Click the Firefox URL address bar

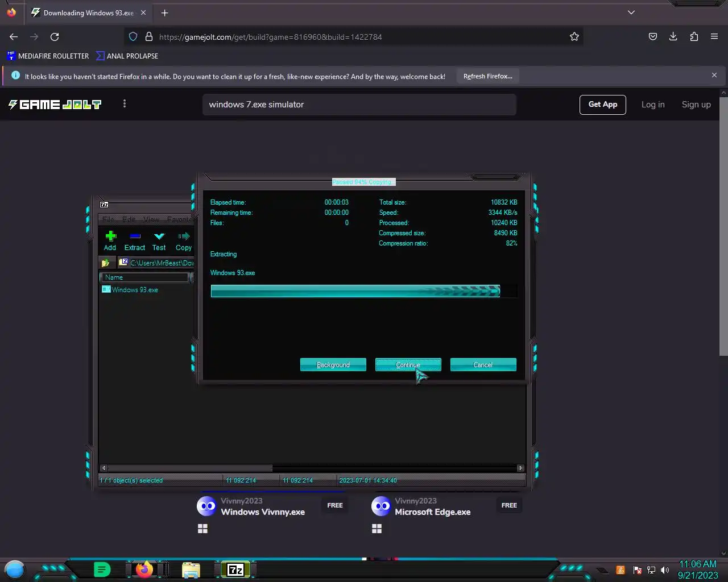click(353, 37)
